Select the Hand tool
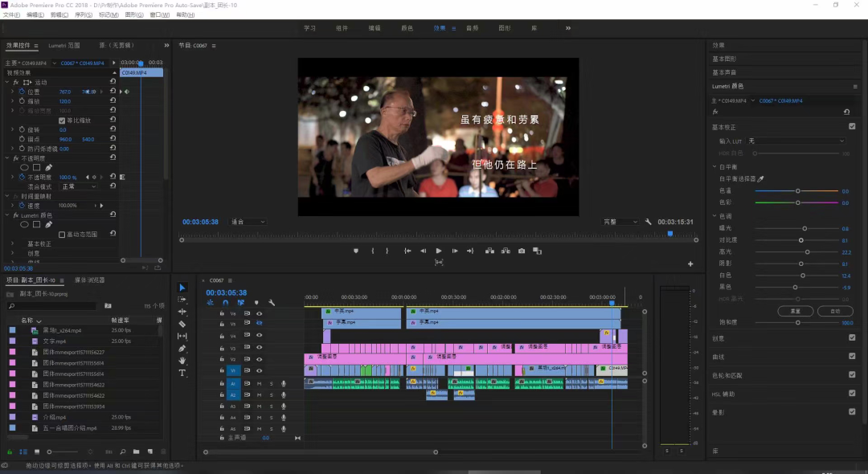The width and height of the screenshot is (868, 474). [182, 361]
